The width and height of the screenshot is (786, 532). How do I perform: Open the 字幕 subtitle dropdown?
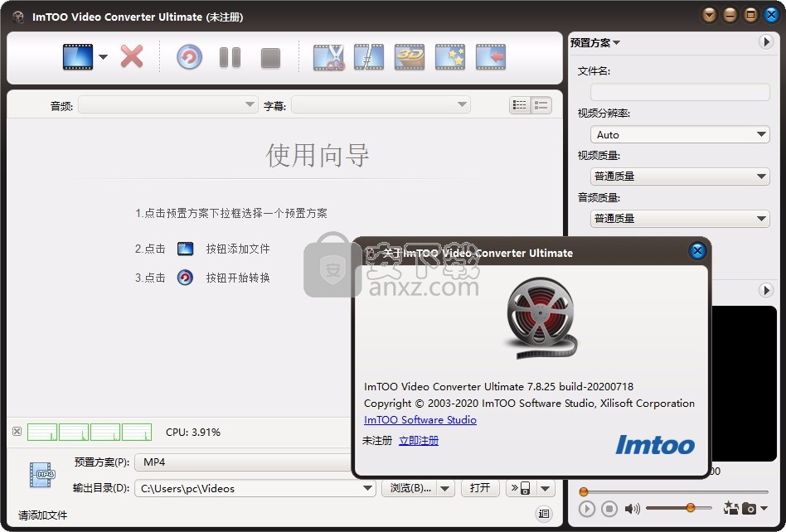[381, 104]
